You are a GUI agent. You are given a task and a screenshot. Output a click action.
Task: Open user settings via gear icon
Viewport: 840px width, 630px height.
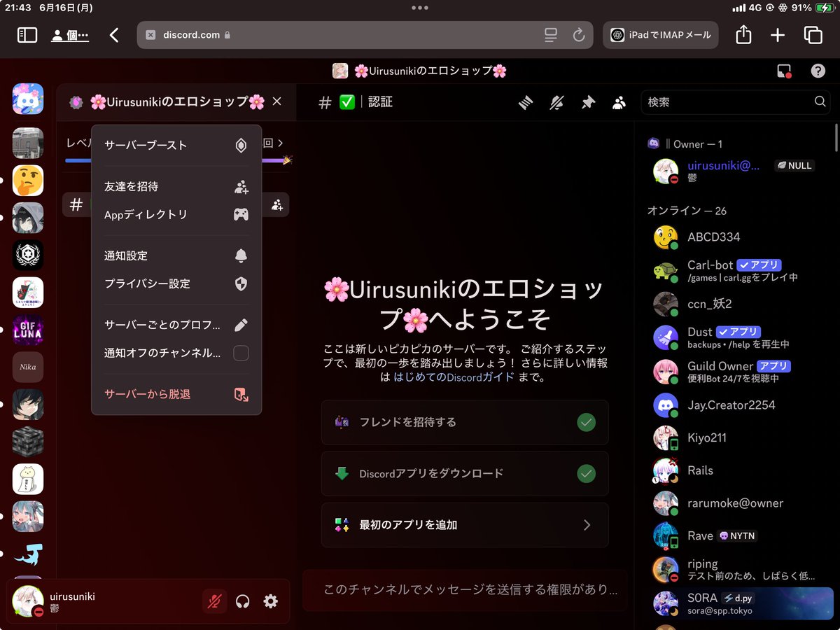270,601
